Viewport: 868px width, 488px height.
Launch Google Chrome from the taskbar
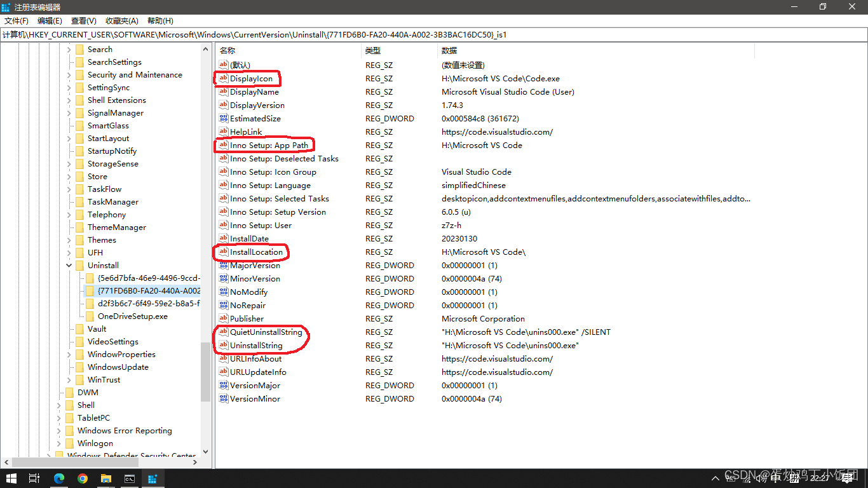tap(83, 478)
